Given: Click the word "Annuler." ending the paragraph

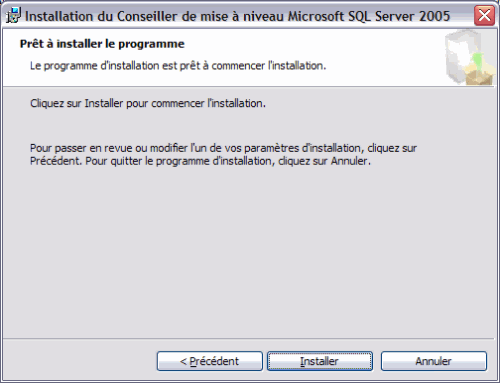Looking at the screenshot, I should pyautogui.click(x=351, y=161).
